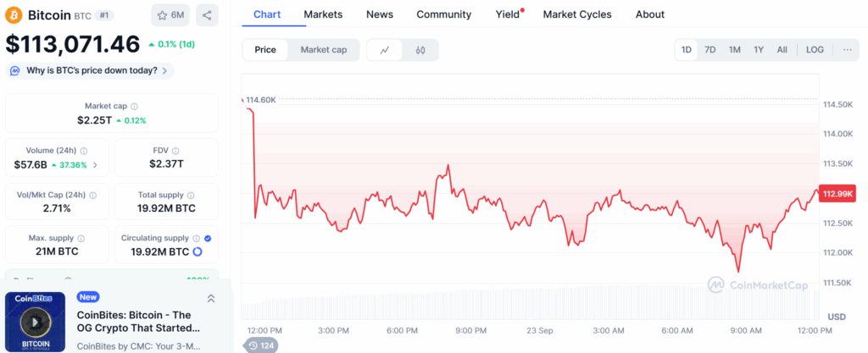The image size is (868, 353).
Task: Click the share icon next to Bitcoin
Action: tap(207, 15)
